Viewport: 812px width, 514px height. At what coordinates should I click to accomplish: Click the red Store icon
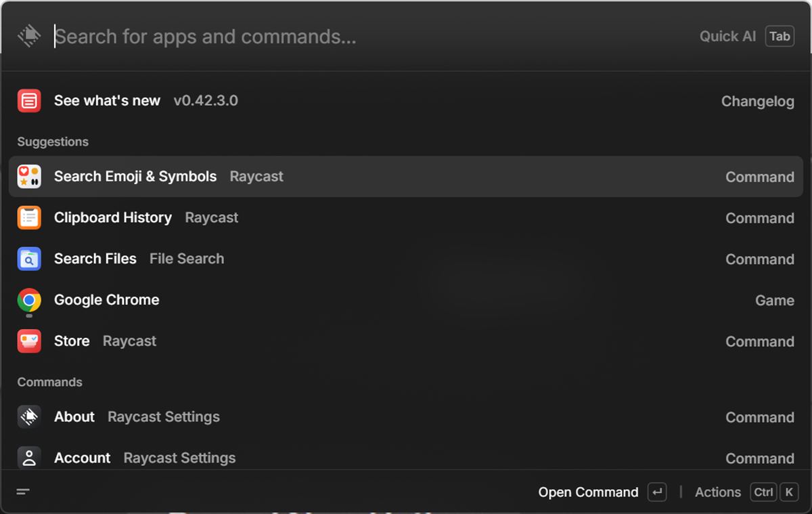click(x=29, y=341)
